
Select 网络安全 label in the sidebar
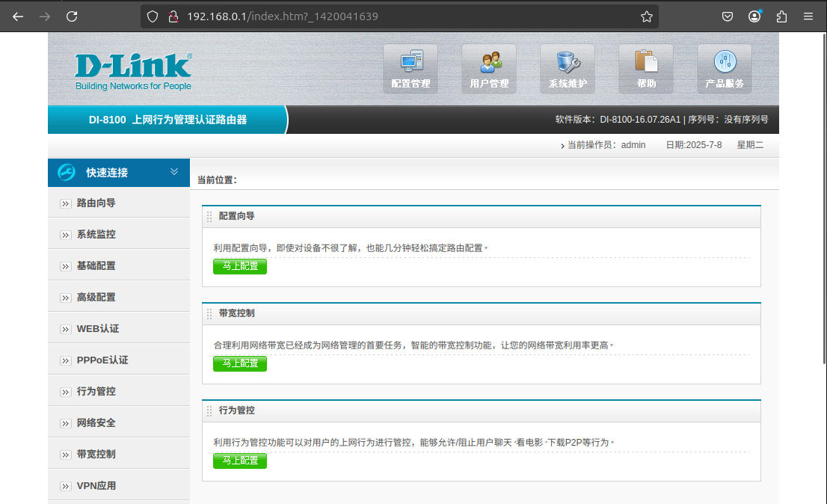click(x=96, y=422)
